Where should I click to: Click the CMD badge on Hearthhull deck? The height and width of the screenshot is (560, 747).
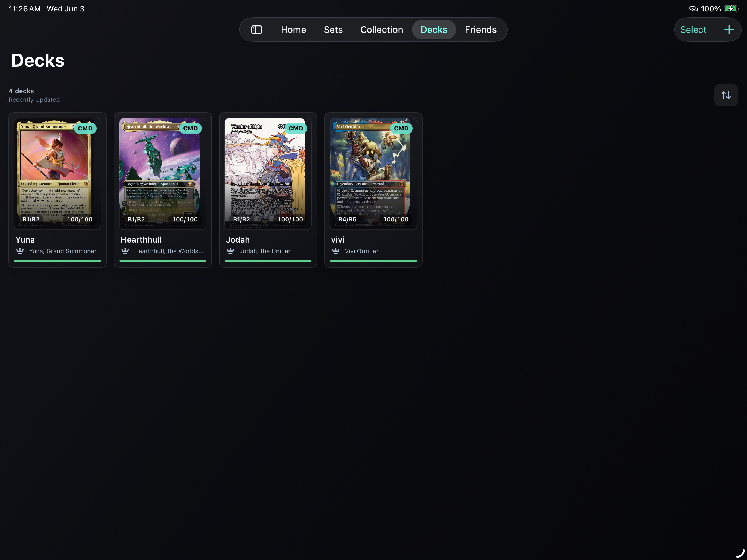(x=191, y=128)
